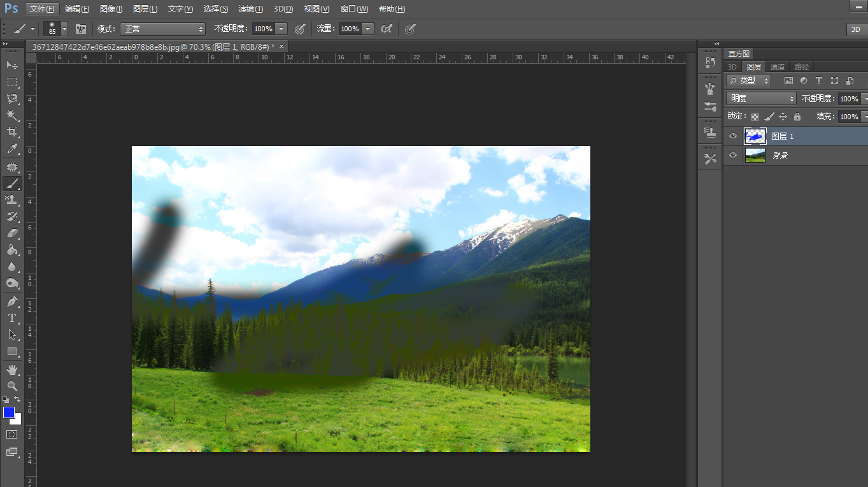Select the Crop tool
This screenshot has width=868, height=487.
point(12,132)
